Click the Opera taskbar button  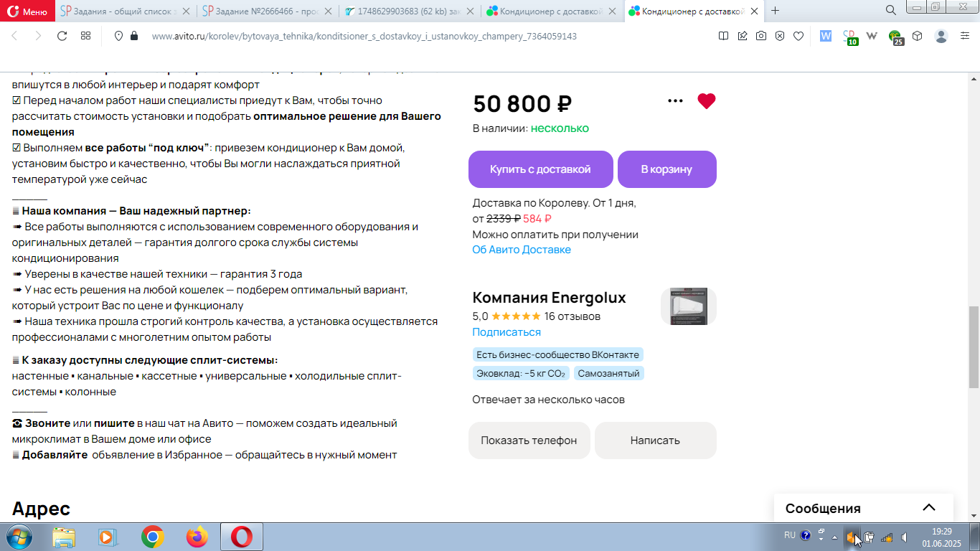pos(242,537)
